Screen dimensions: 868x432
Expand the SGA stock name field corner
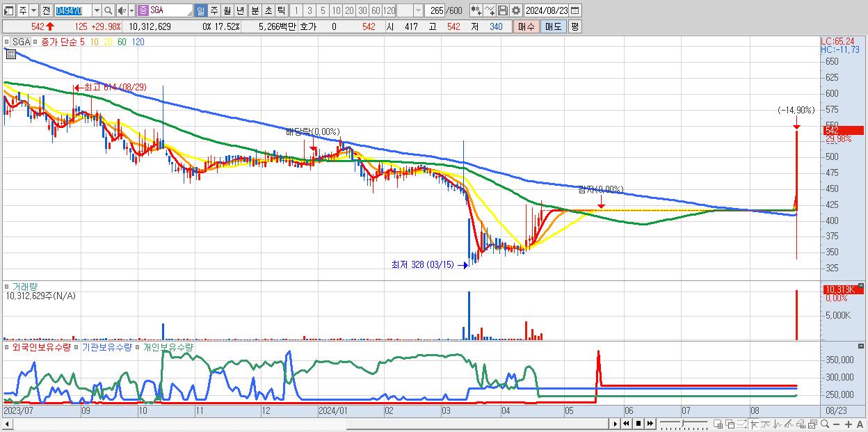pyautogui.click(x=189, y=14)
